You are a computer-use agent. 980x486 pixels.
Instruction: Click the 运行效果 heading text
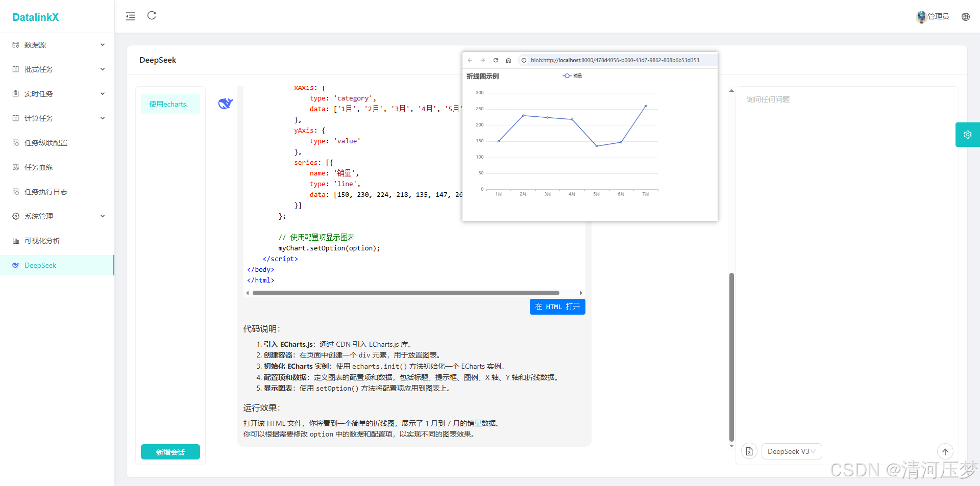pyautogui.click(x=262, y=408)
